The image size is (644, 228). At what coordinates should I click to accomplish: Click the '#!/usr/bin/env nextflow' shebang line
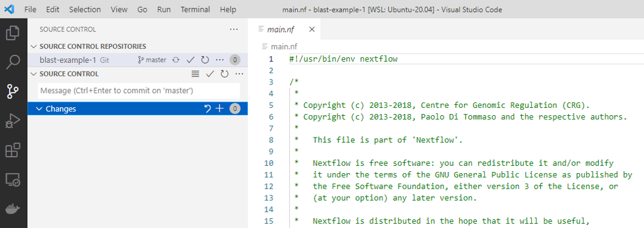344,59
